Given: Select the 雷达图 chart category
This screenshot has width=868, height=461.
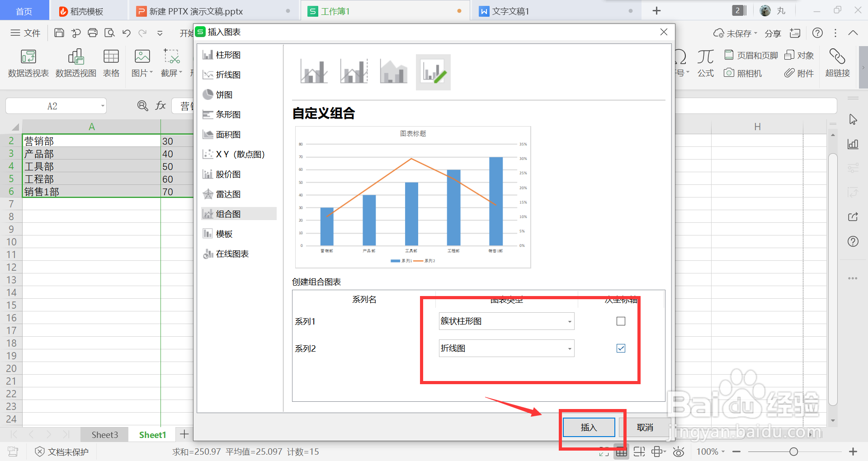Looking at the screenshot, I should click(x=239, y=194).
